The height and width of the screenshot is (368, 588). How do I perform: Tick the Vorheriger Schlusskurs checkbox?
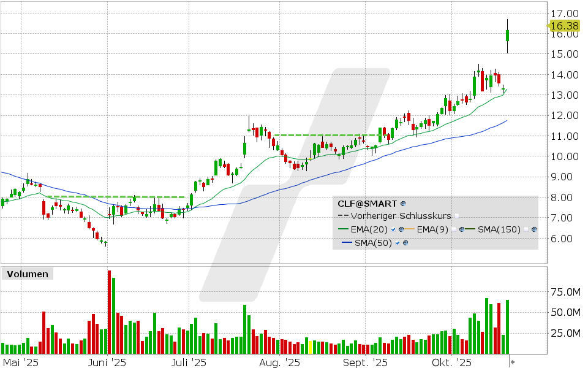(456, 216)
